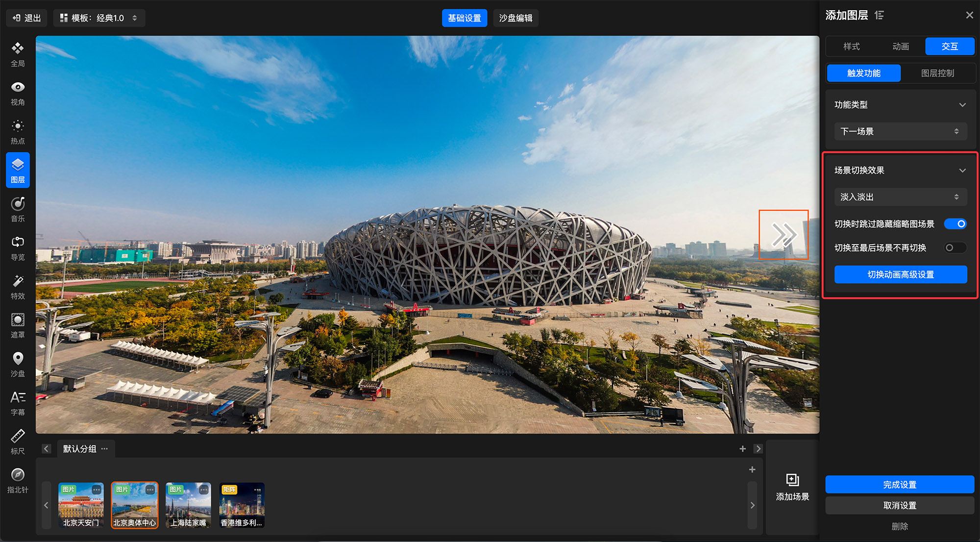Enable 切换至最后场景不再切换 switch

pyautogui.click(x=955, y=248)
